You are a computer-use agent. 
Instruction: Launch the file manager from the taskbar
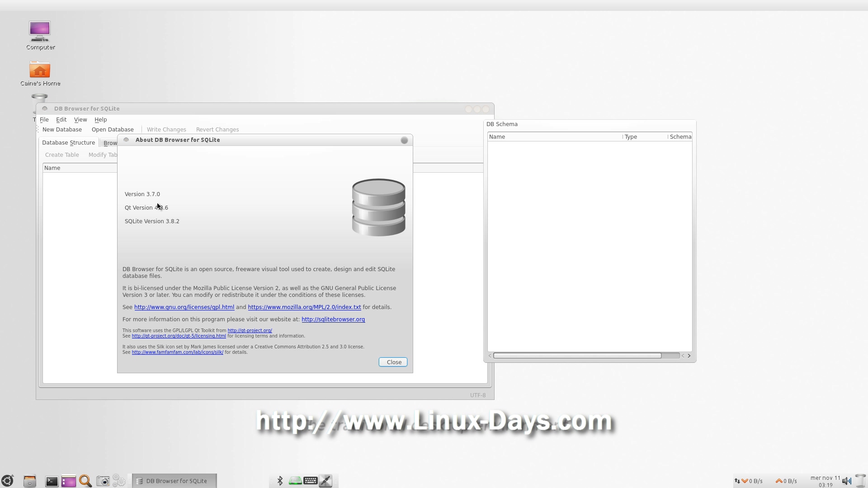(x=30, y=481)
